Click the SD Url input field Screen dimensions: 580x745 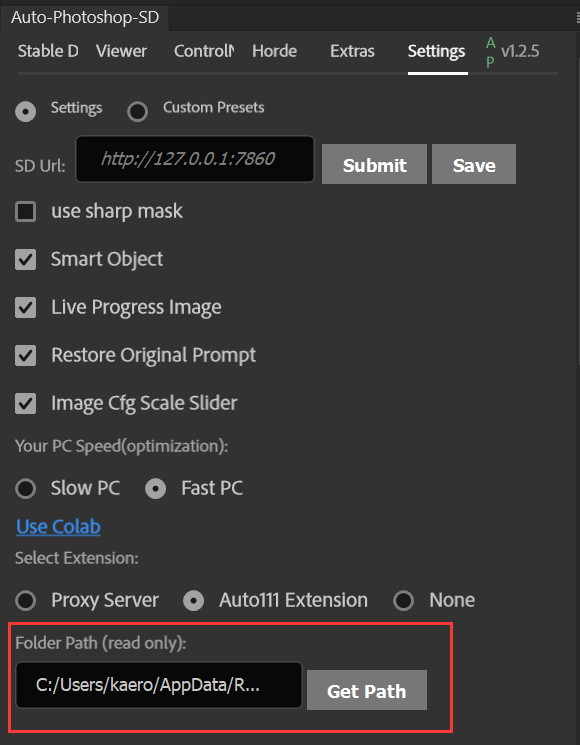(195, 159)
